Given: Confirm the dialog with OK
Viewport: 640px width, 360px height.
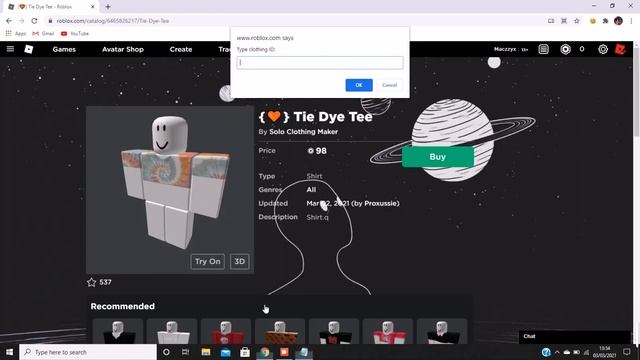Looking at the screenshot, I should pos(359,85).
